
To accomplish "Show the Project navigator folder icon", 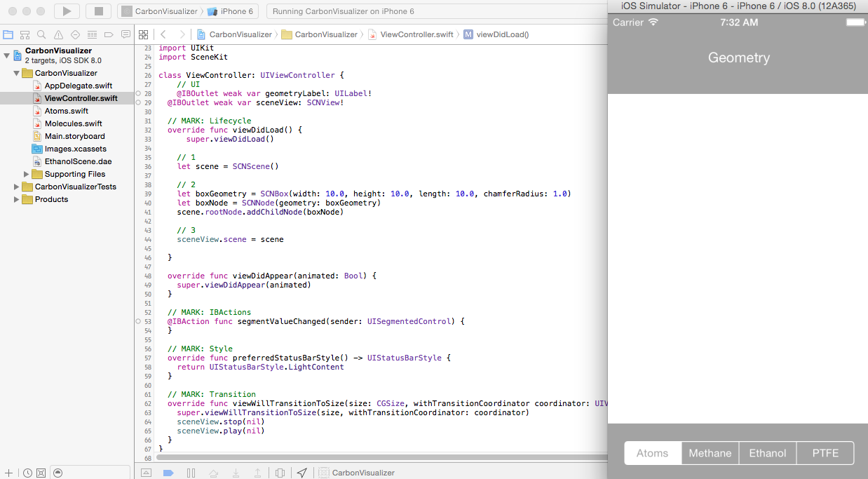I will pos(8,34).
